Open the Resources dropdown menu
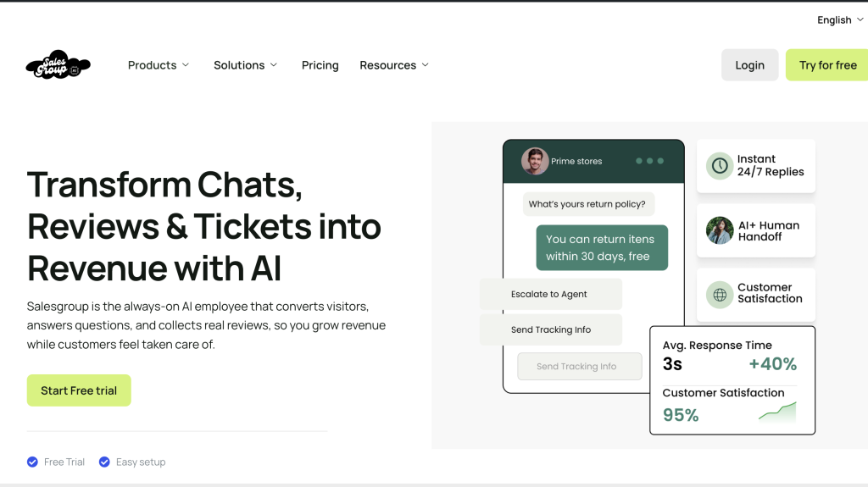Image resolution: width=868 pixels, height=487 pixels. coord(394,65)
